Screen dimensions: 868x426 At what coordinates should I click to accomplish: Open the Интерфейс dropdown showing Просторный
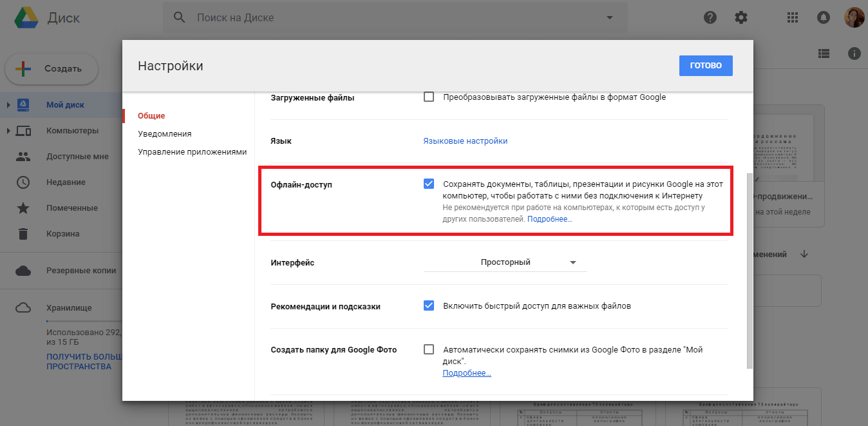click(505, 262)
